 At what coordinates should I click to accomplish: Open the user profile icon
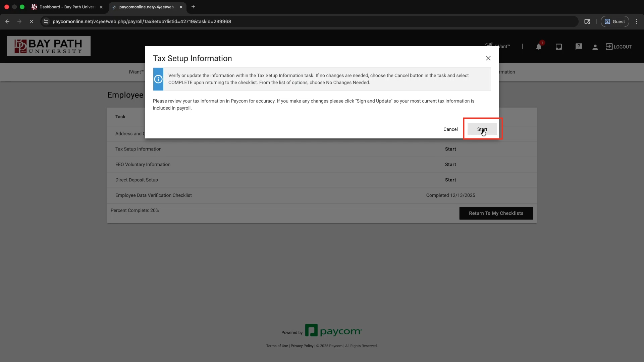pyautogui.click(x=595, y=47)
